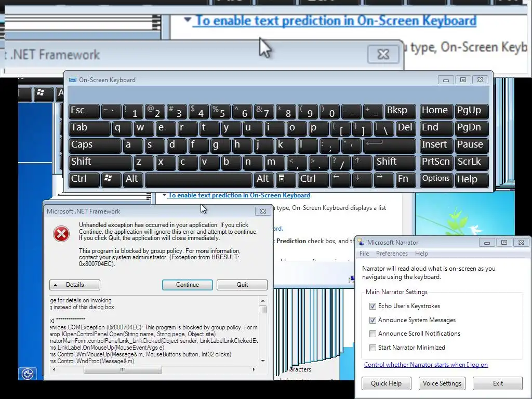Click the PgDn key on On-Screen Keyboard

tap(472, 128)
